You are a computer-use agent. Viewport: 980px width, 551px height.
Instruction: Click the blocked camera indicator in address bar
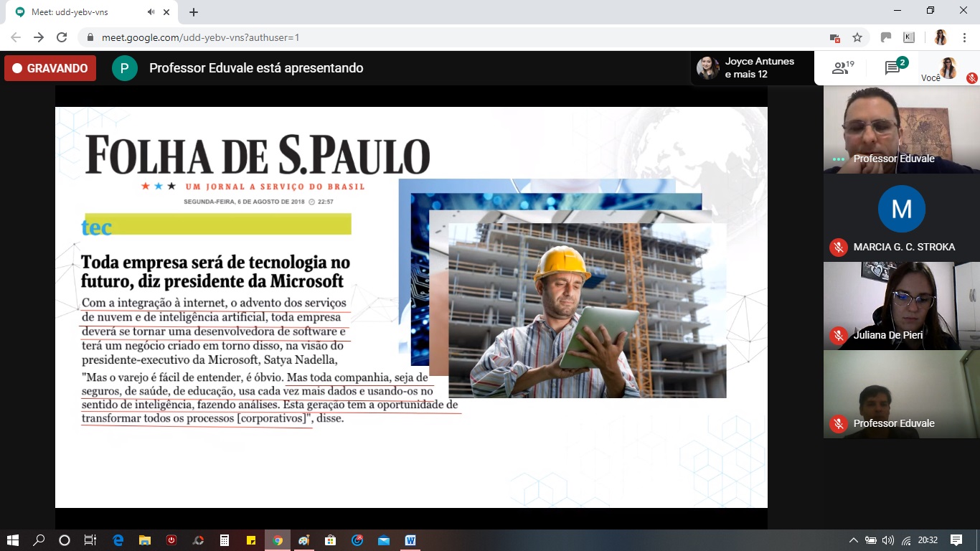(834, 37)
